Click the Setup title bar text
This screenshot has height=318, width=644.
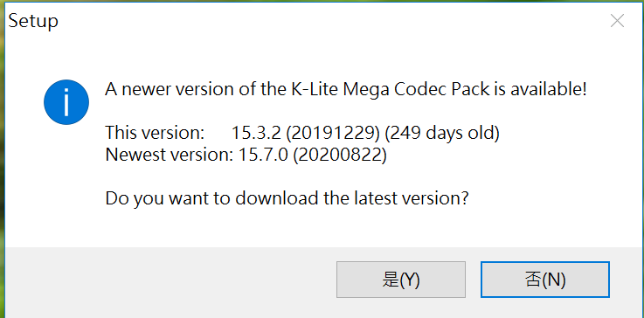[33, 21]
